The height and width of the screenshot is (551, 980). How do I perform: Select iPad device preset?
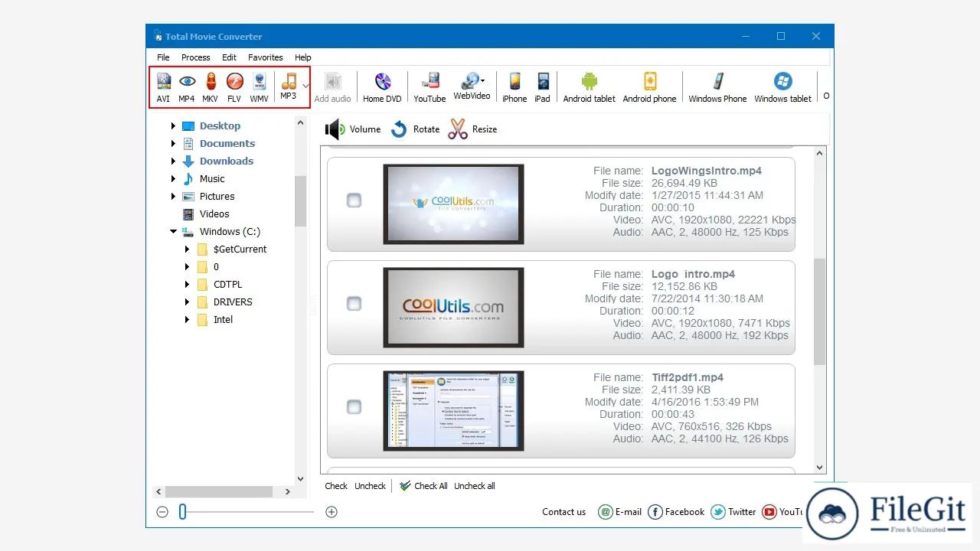pos(543,87)
